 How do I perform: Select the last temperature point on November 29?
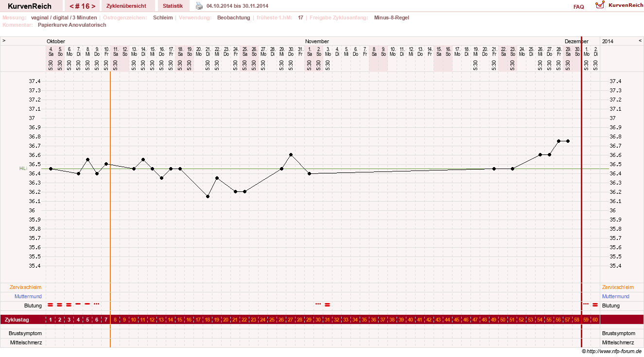pyautogui.click(x=568, y=141)
